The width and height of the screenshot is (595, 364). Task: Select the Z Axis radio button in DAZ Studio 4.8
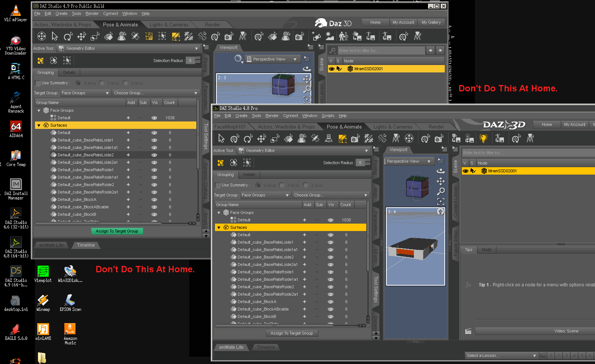point(306,185)
